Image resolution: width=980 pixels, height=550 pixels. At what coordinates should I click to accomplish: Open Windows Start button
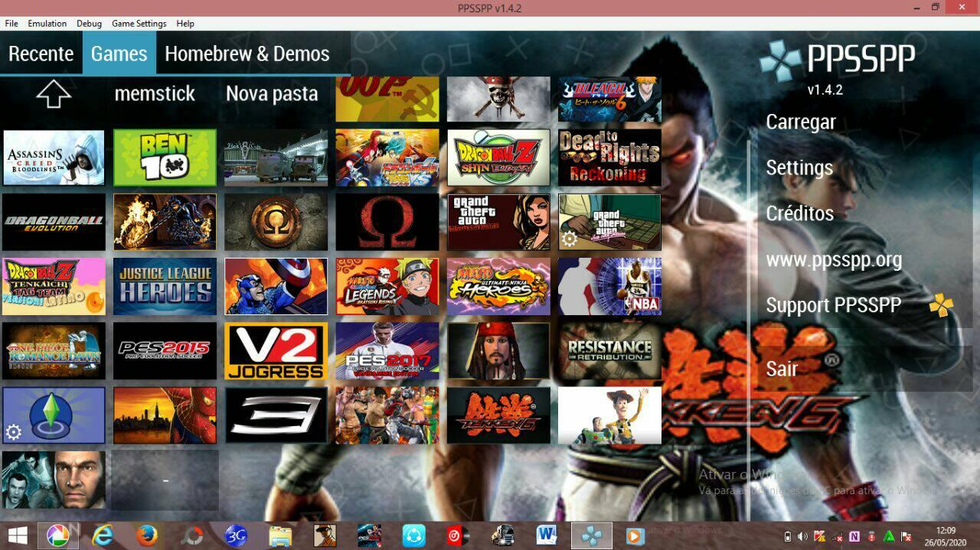coord(18,535)
